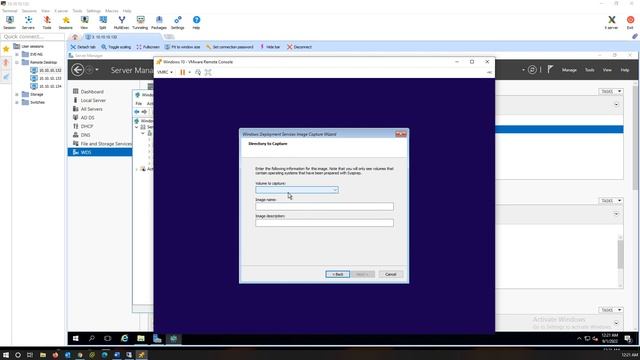Click host Windows Start button

click(6, 355)
